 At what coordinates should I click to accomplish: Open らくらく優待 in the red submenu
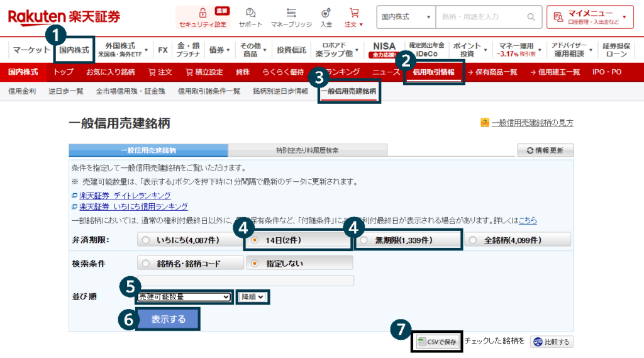click(x=283, y=72)
